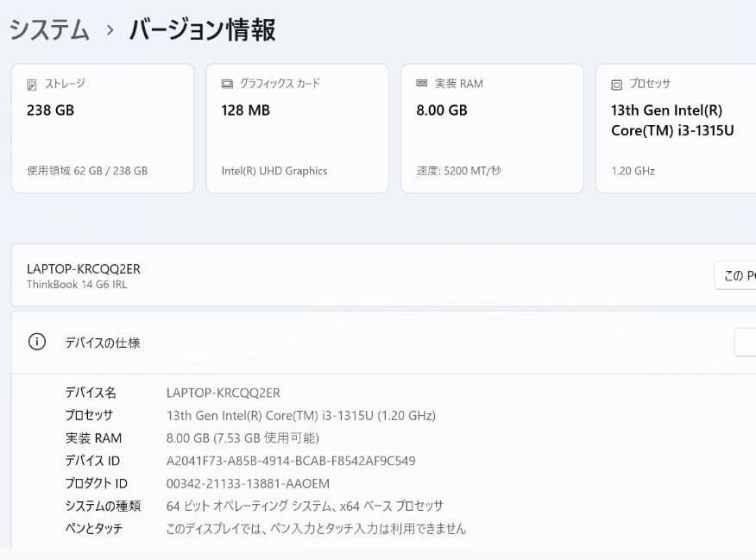Image resolution: width=756 pixels, height=560 pixels.
Task: Click the graphics card icon on グラフィックス カード card
Action: 228,84
